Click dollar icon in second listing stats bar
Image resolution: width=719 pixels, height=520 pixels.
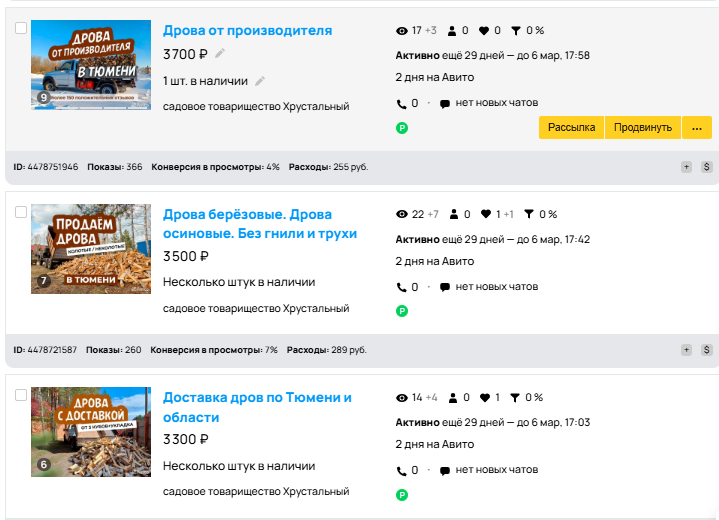(x=707, y=350)
